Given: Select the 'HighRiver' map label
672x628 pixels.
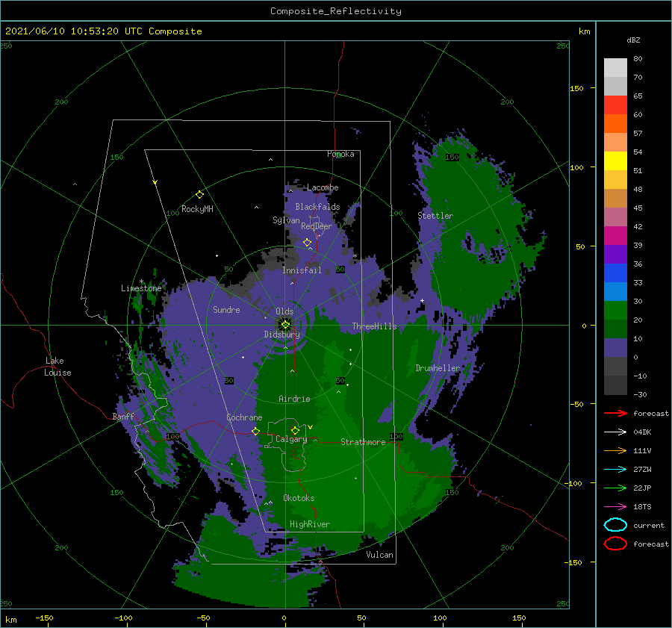Looking at the screenshot, I should click(x=309, y=524).
